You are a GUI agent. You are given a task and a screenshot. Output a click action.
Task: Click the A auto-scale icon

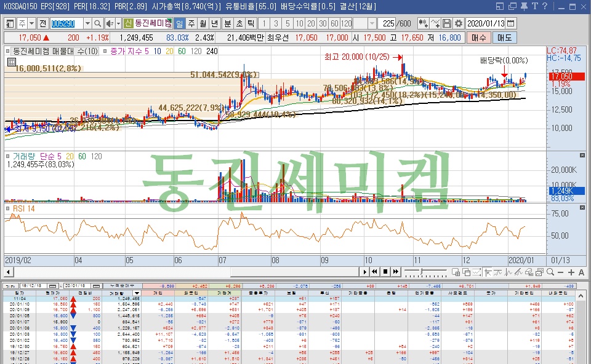(581, 272)
